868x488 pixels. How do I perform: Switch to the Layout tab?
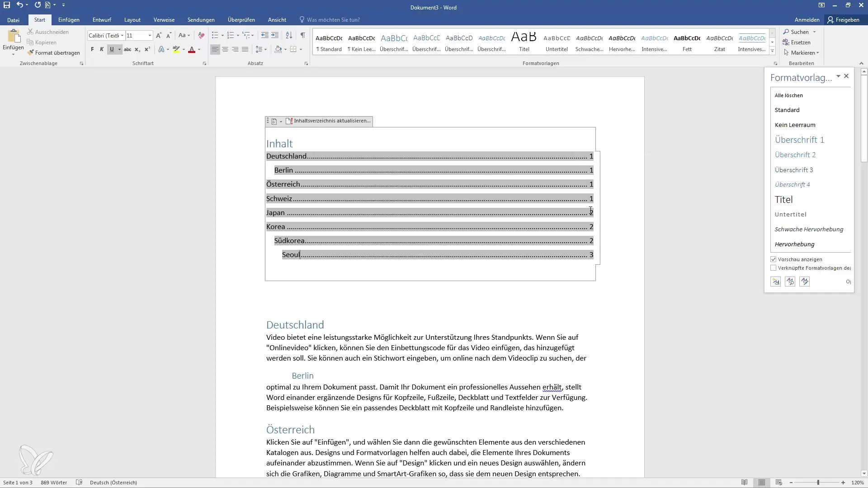coord(132,20)
